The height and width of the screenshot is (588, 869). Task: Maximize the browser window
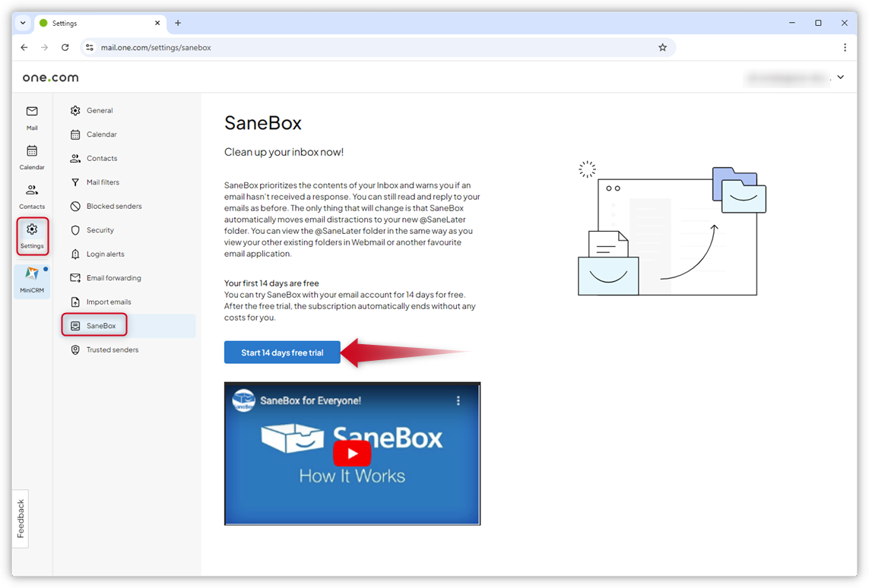point(818,24)
